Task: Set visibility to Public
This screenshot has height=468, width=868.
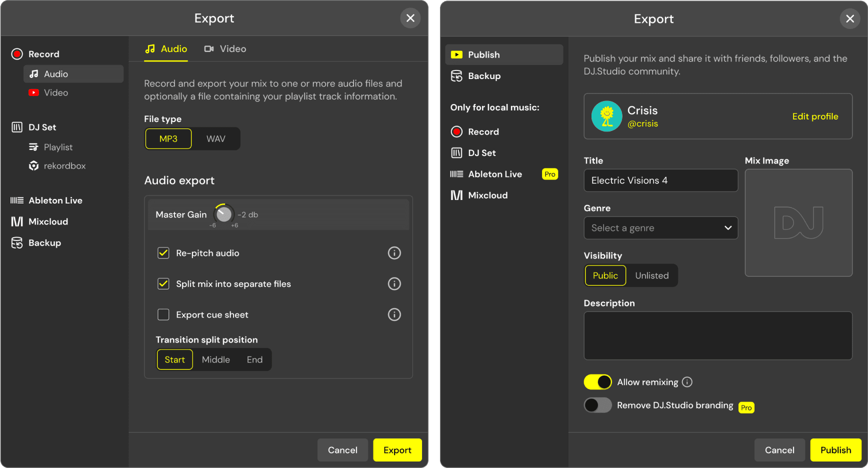Action: click(x=605, y=275)
